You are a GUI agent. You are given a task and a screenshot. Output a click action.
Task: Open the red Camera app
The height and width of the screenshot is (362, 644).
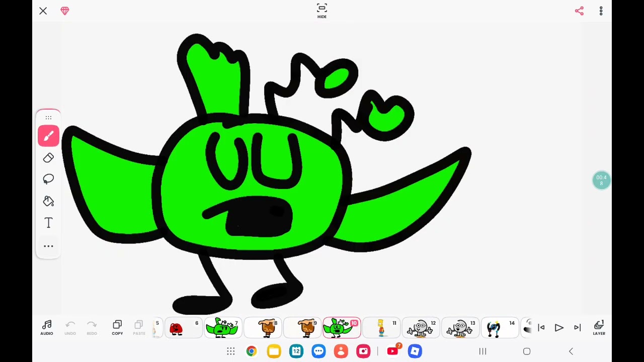(x=363, y=351)
